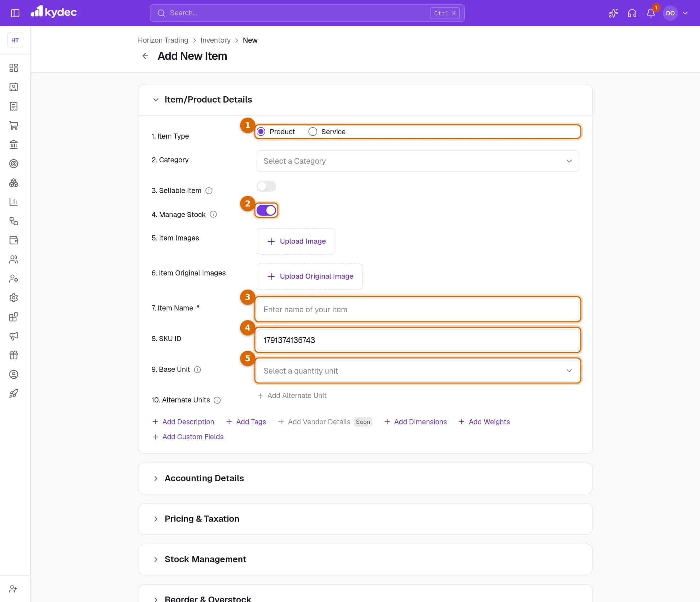
Task: Click the back arrow beside Add New Item
Action: (x=145, y=56)
